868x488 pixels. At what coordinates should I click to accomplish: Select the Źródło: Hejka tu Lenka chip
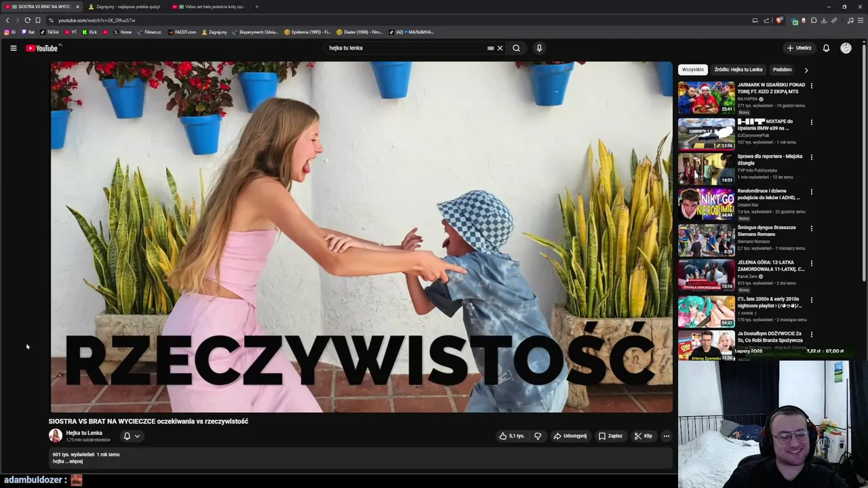pos(738,69)
